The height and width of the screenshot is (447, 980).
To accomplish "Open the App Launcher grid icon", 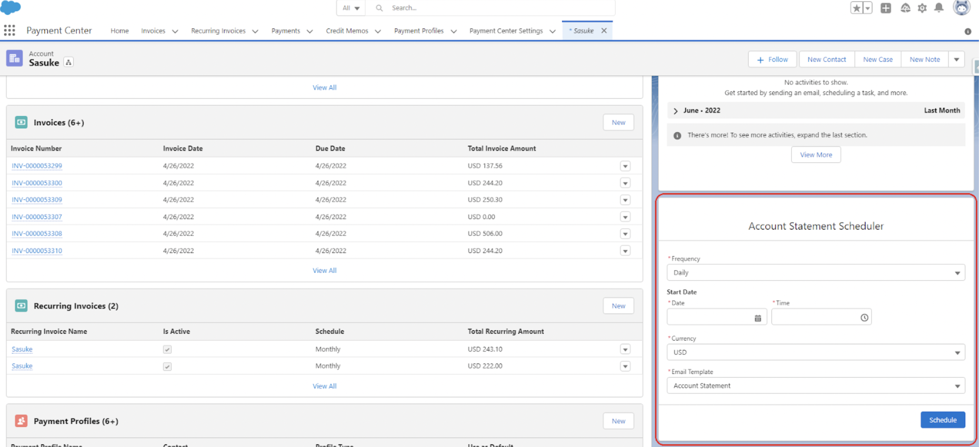I will [x=9, y=31].
